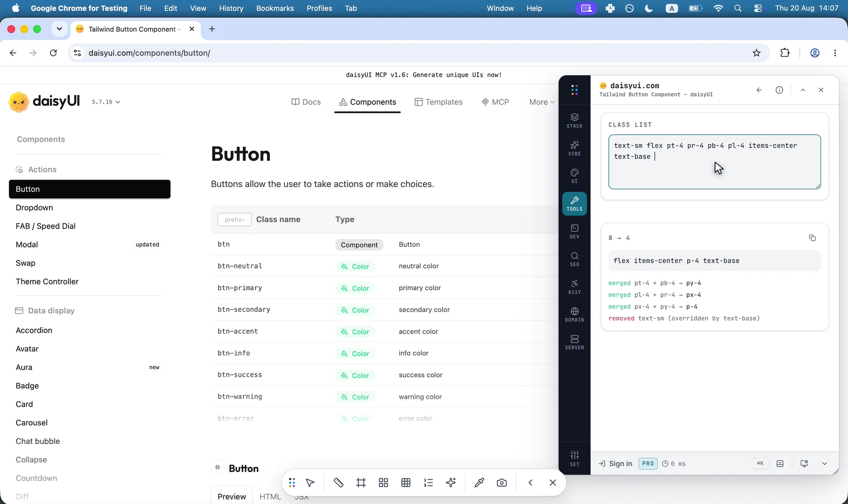This screenshot has height=504, width=848.
Task: Choose the four-squares layout tool
Action: point(383,483)
